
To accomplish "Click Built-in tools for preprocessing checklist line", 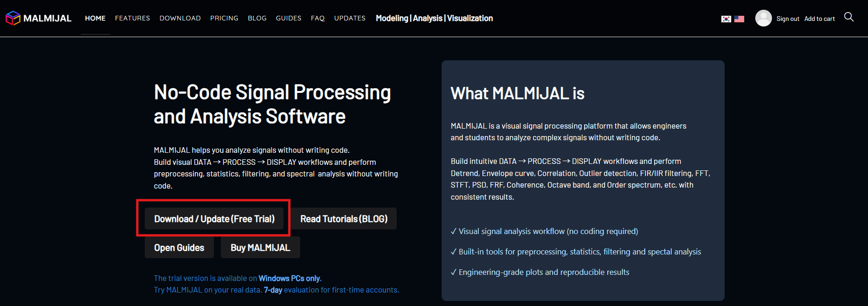I will pos(576,252).
